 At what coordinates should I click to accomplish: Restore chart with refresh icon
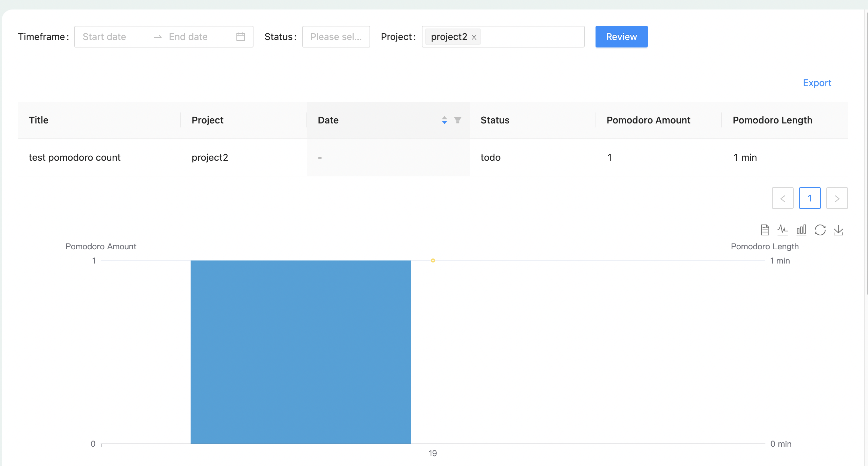(x=820, y=230)
